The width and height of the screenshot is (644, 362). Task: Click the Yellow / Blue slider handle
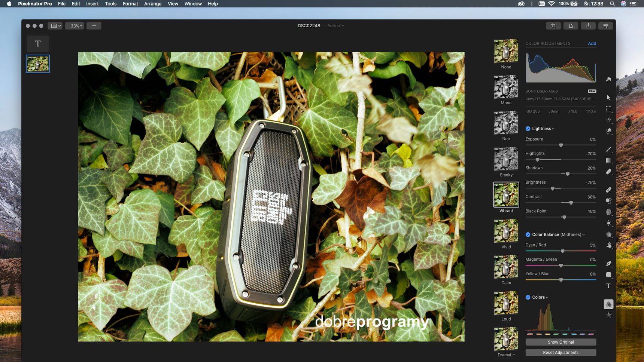click(x=561, y=280)
